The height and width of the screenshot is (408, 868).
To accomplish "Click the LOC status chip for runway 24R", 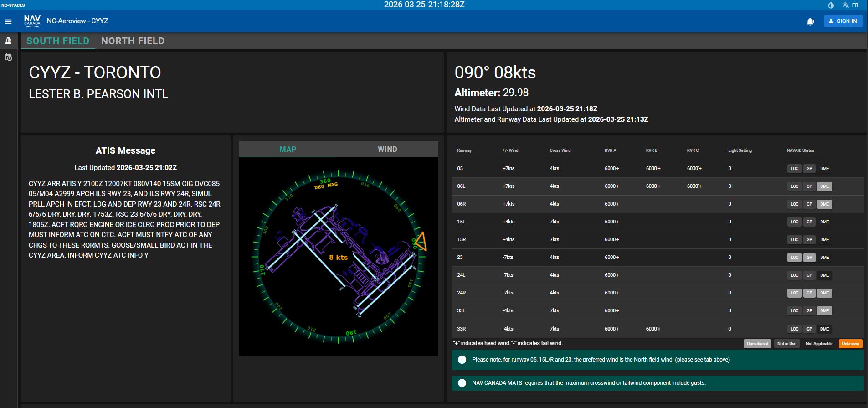I will (x=795, y=293).
